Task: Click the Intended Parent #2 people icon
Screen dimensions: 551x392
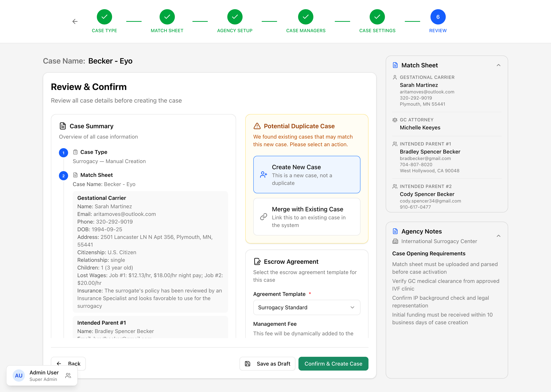Action: click(395, 186)
